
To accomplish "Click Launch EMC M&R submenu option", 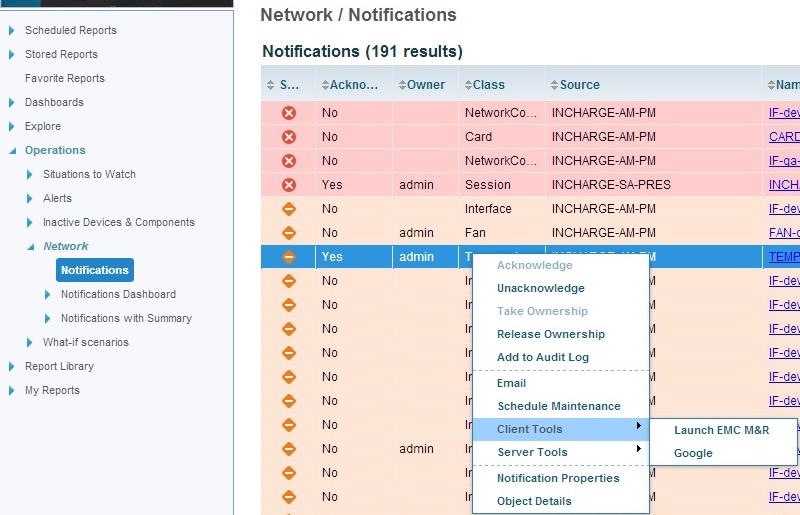I will tap(721, 430).
